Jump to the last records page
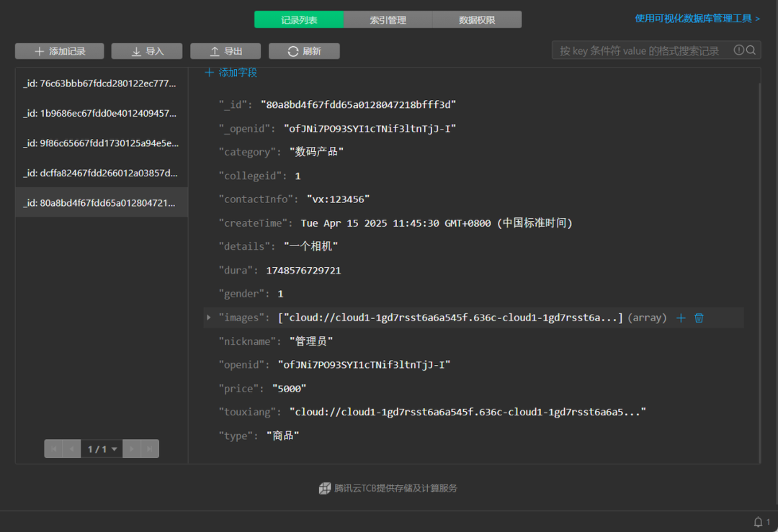Image resolution: width=778 pixels, height=532 pixels. tap(149, 449)
